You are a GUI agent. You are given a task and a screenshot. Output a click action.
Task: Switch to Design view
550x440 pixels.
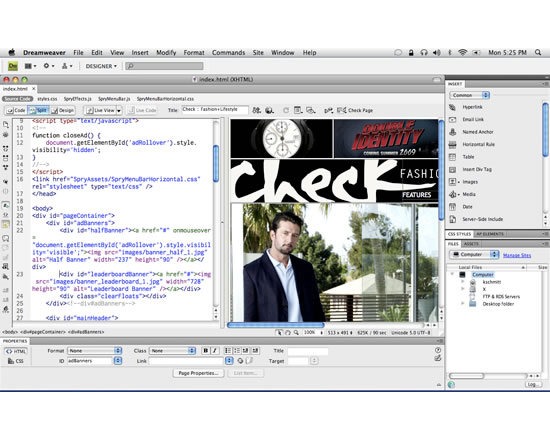pyautogui.click(x=62, y=110)
